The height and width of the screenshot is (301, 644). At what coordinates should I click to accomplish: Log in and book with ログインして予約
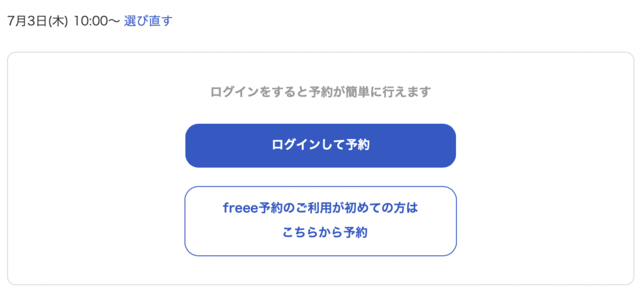pos(320,145)
